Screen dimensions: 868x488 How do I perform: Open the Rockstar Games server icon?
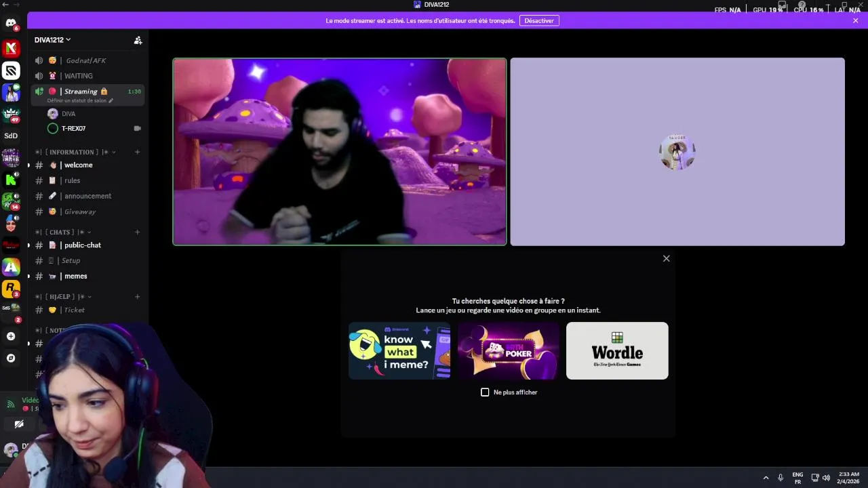coord(11,289)
